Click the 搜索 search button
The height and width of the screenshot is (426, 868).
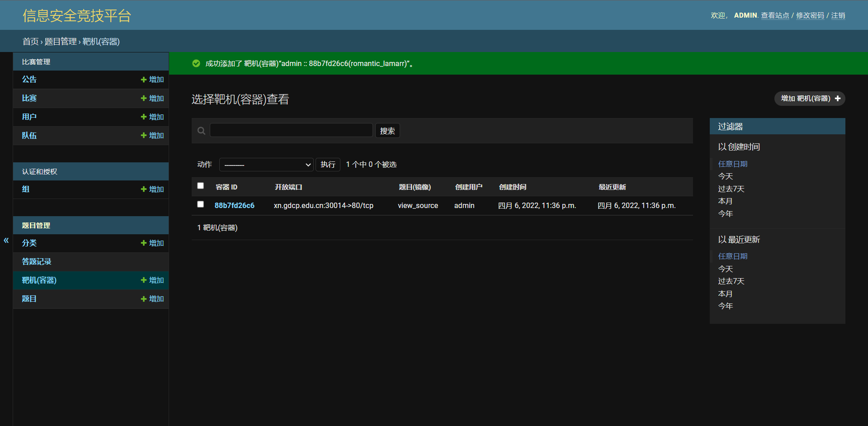point(387,131)
